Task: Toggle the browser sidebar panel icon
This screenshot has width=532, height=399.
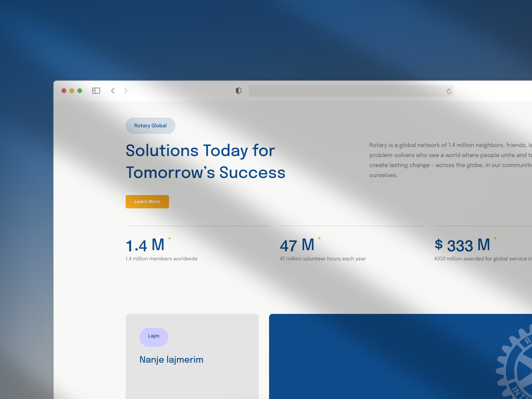Action: click(x=96, y=91)
